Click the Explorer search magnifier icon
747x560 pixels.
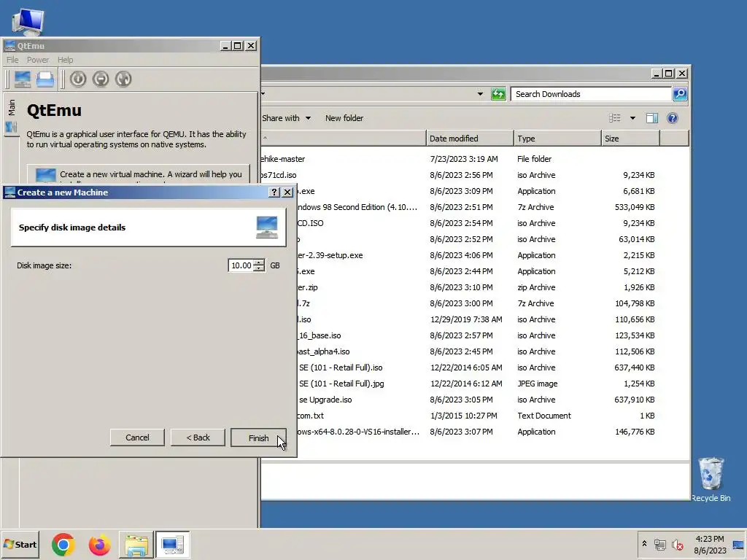coord(680,94)
